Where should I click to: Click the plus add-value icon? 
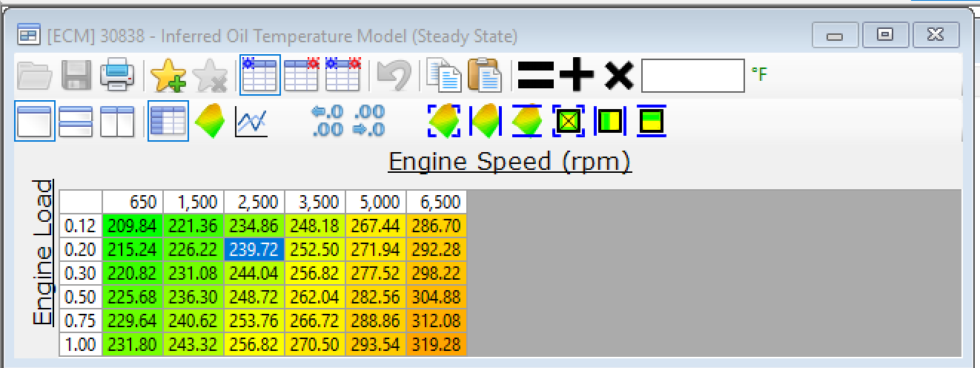pos(577,75)
